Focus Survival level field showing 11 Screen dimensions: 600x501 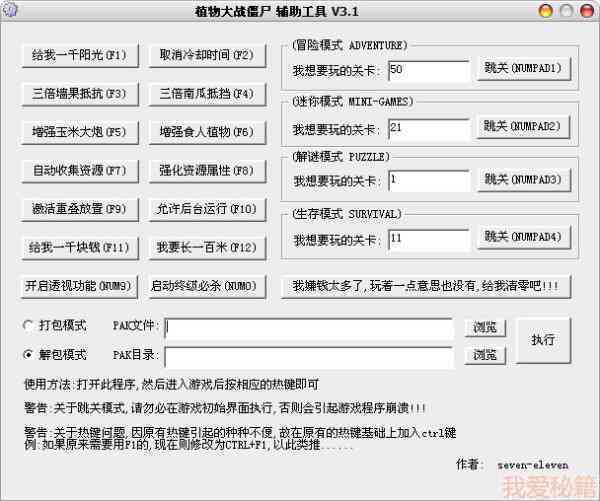(x=429, y=240)
